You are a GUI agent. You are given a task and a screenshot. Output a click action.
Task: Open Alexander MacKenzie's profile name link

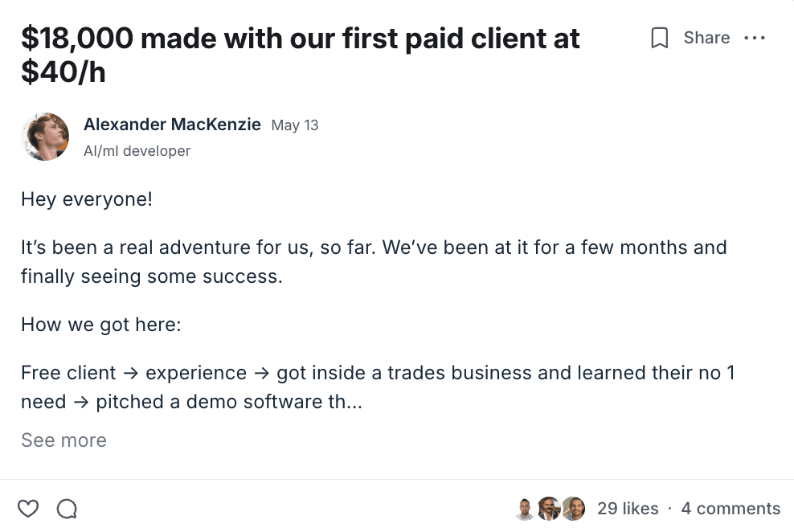(172, 125)
